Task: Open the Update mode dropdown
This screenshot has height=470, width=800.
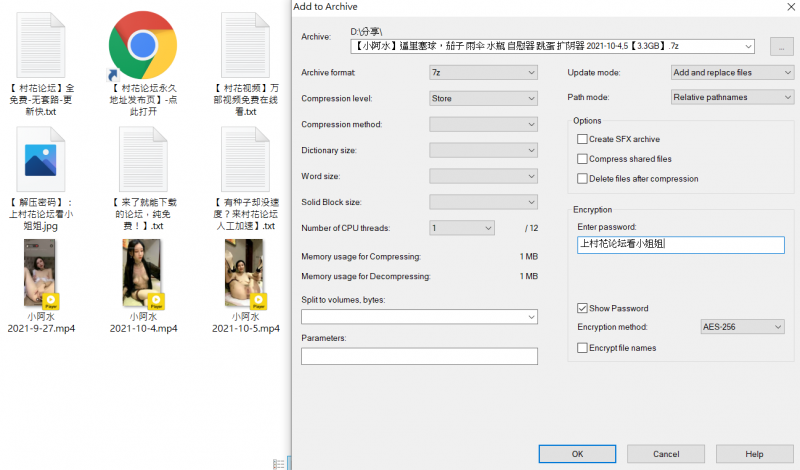Action: pos(732,72)
